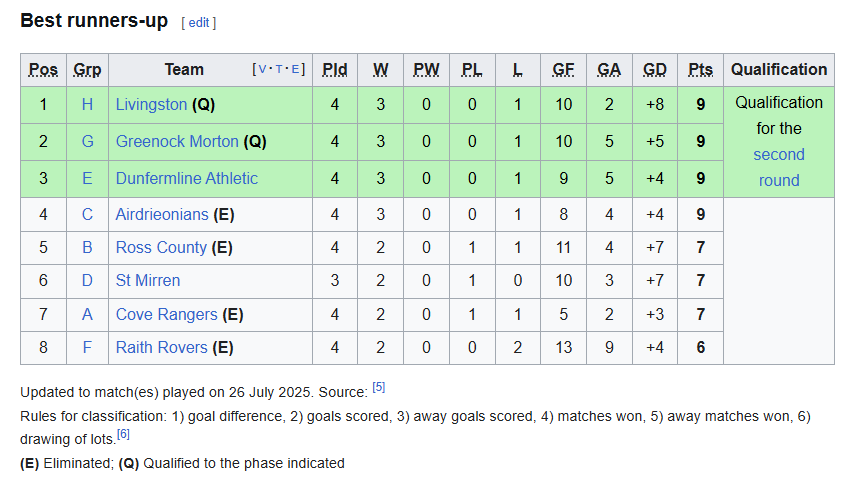
Task: Open Group F link in Raith Rovers row
Action: (87, 347)
